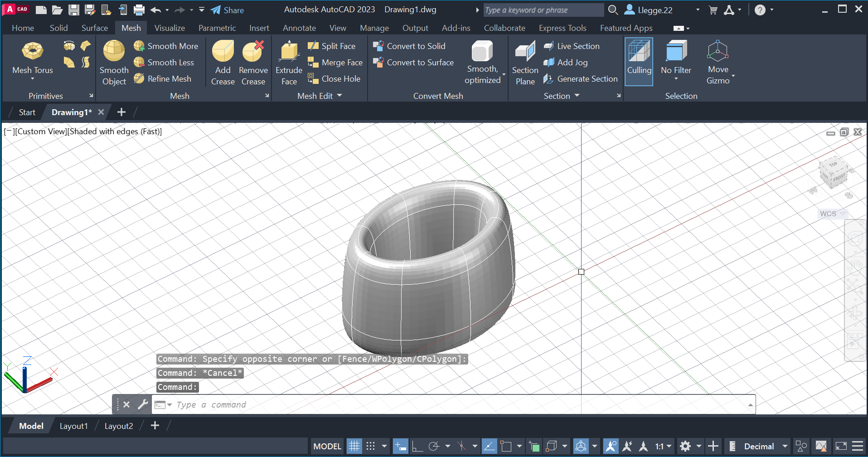The image size is (868, 457).
Task: Click the Close Hole tool
Action: (334, 78)
